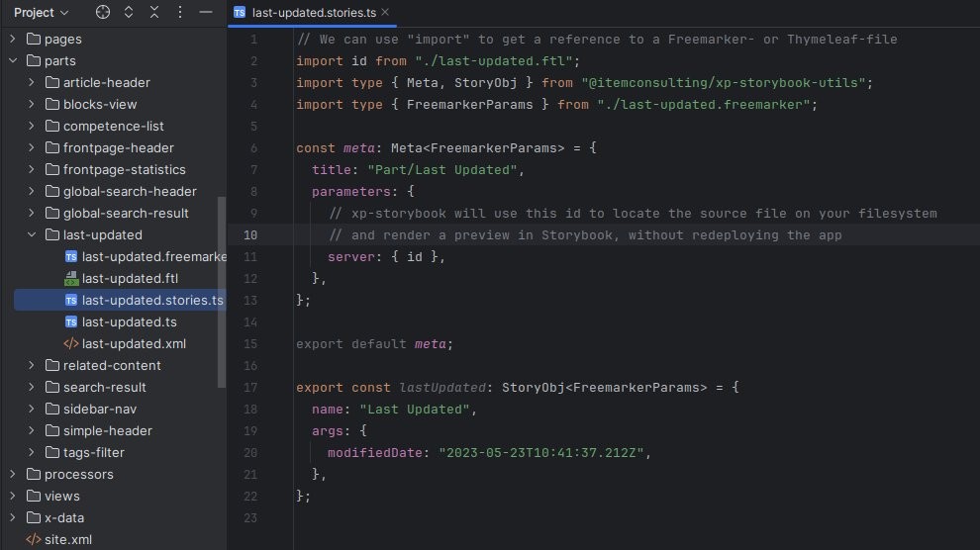The height and width of the screenshot is (550, 980).
Task: Hide the Project tool window
Action: tap(206, 12)
